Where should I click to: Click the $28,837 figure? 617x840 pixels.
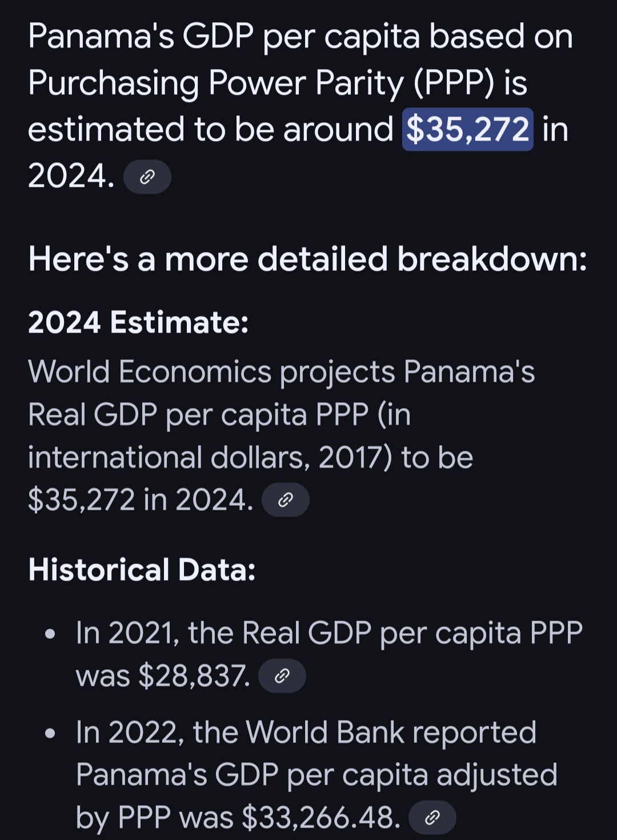(x=194, y=676)
